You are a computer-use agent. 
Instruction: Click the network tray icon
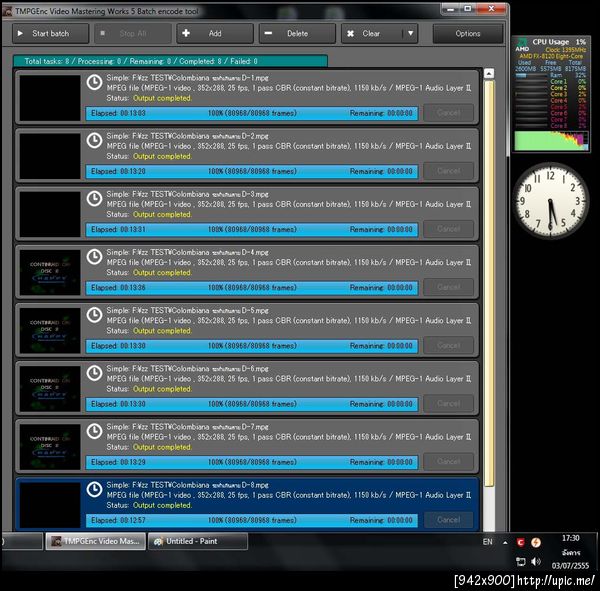pyautogui.click(x=520, y=562)
